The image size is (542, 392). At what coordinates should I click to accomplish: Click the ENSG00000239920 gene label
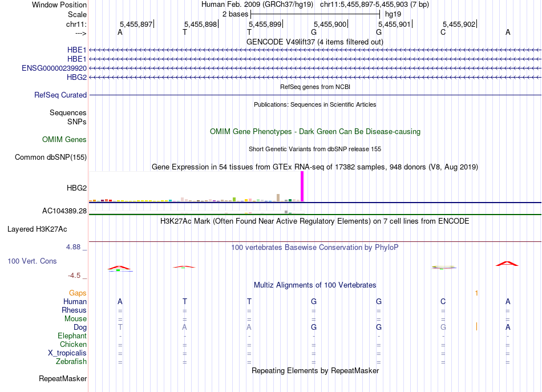tap(54, 68)
